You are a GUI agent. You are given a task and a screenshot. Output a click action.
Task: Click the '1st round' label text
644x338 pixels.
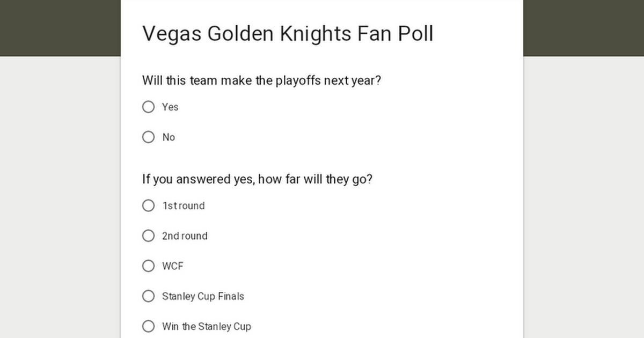(x=184, y=206)
